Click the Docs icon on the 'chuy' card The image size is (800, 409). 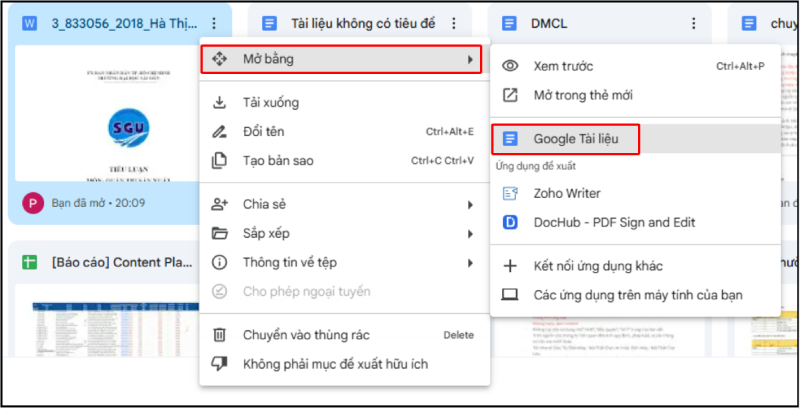pyautogui.click(x=749, y=23)
